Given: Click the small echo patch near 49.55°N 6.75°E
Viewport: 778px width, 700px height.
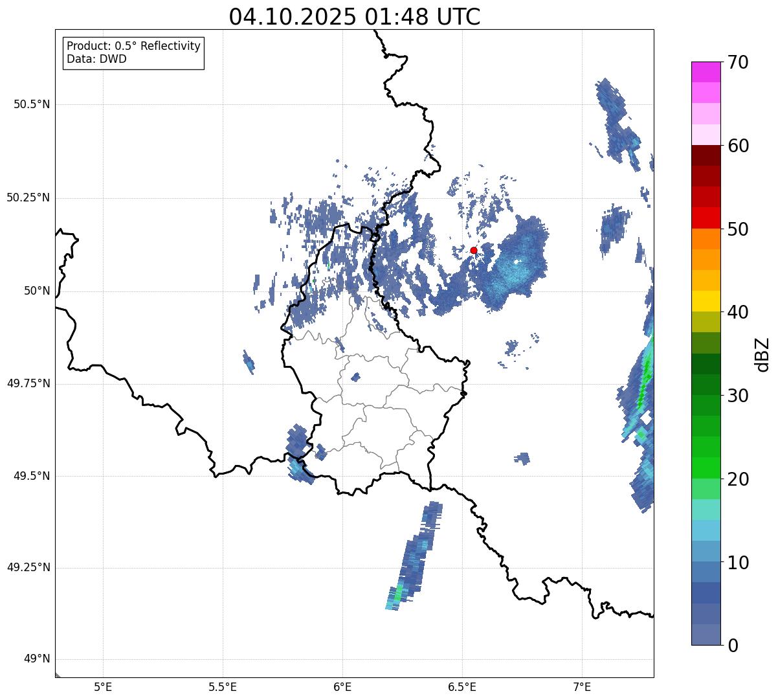Looking at the screenshot, I should coord(523,458).
